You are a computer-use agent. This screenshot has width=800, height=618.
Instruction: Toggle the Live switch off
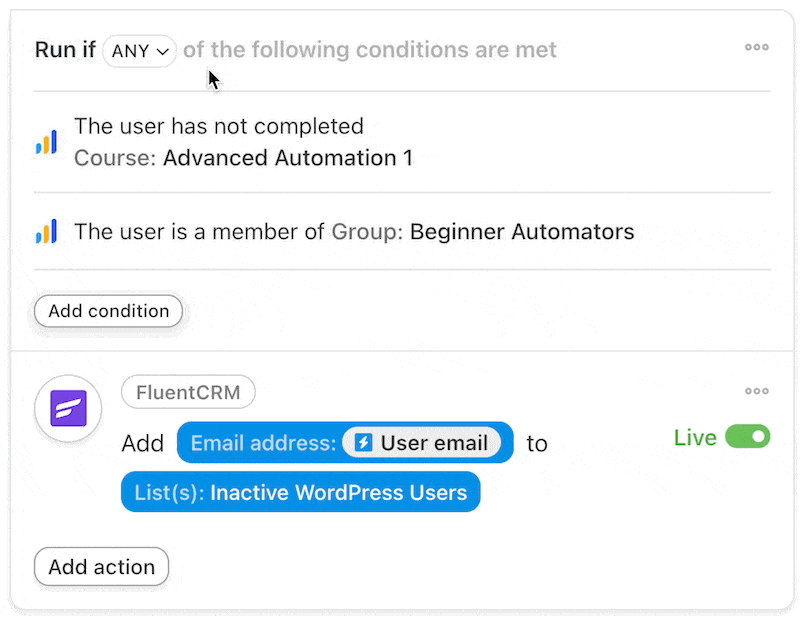coord(747,437)
